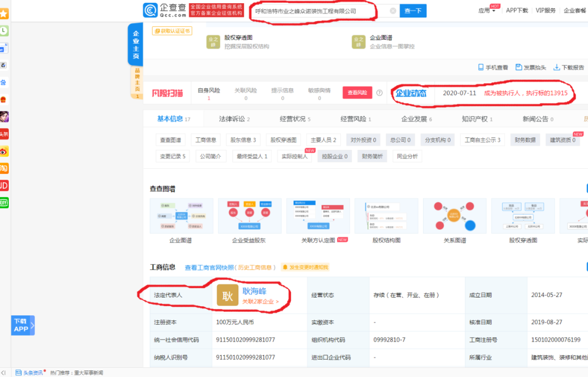Open the JD shortcut in the sidebar
Viewport: 588px width, 377px height.
(x=4, y=186)
